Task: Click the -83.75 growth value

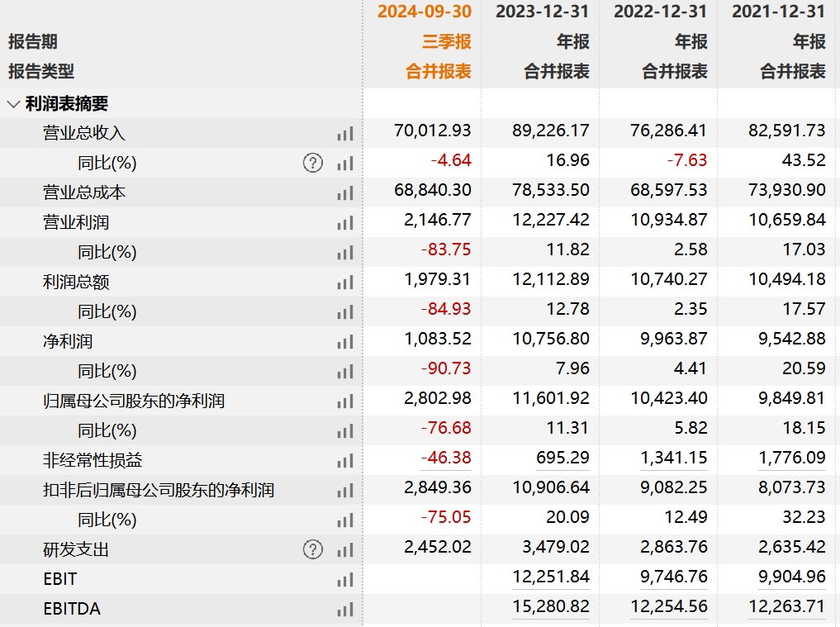Action: tap(446, 249)
